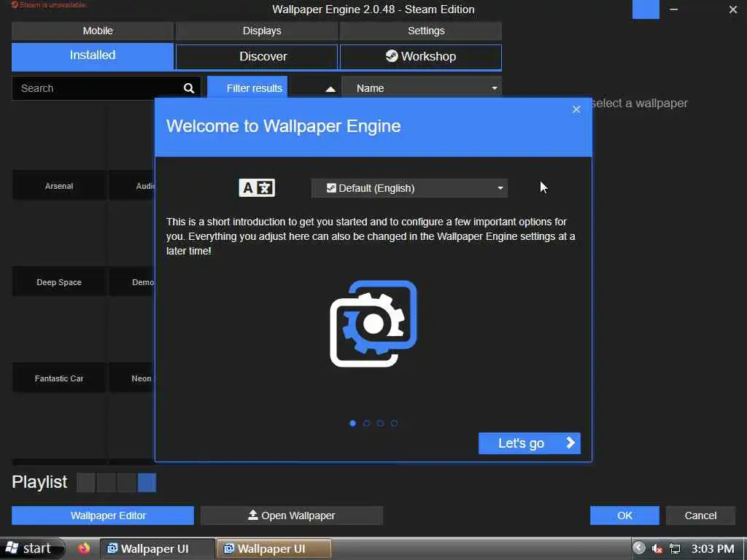
Task: Click the Let's go button
Action: tap(530, 443)
